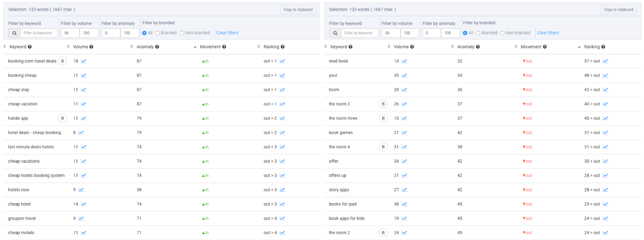Open ranking chart for "halide app" row
The width and height of the screenshot is (644, 240).
(x=283, y=118)
